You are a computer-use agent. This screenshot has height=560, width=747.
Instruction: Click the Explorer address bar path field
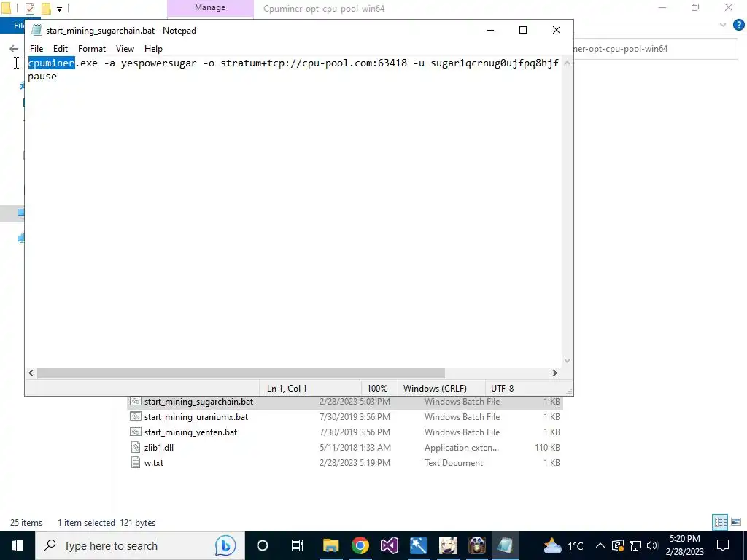[657, 49]
